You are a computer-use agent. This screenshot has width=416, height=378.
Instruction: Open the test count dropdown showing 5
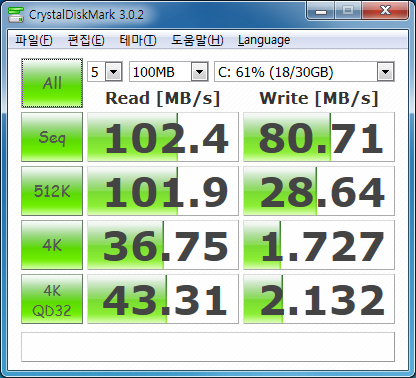105,71
